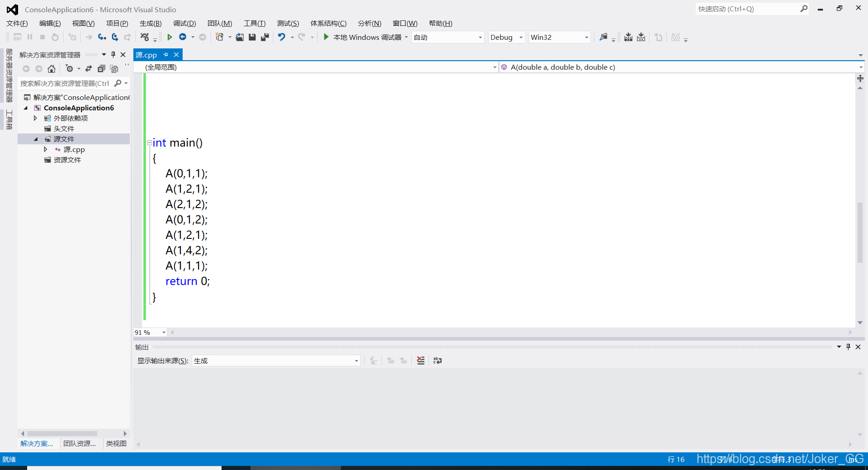Click the Solution Explorer horizontal scrollbar thumb
Viewport: 868px width, 470px height.
point(62,433)
